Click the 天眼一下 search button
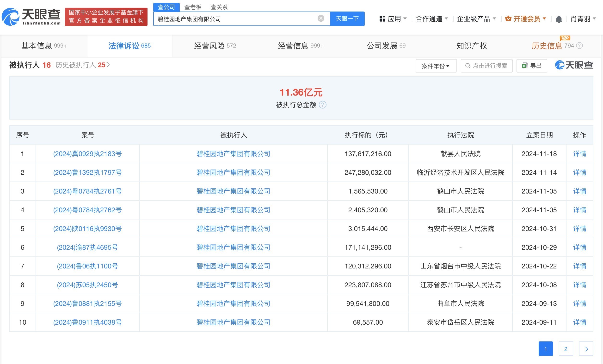 point(347,18)
